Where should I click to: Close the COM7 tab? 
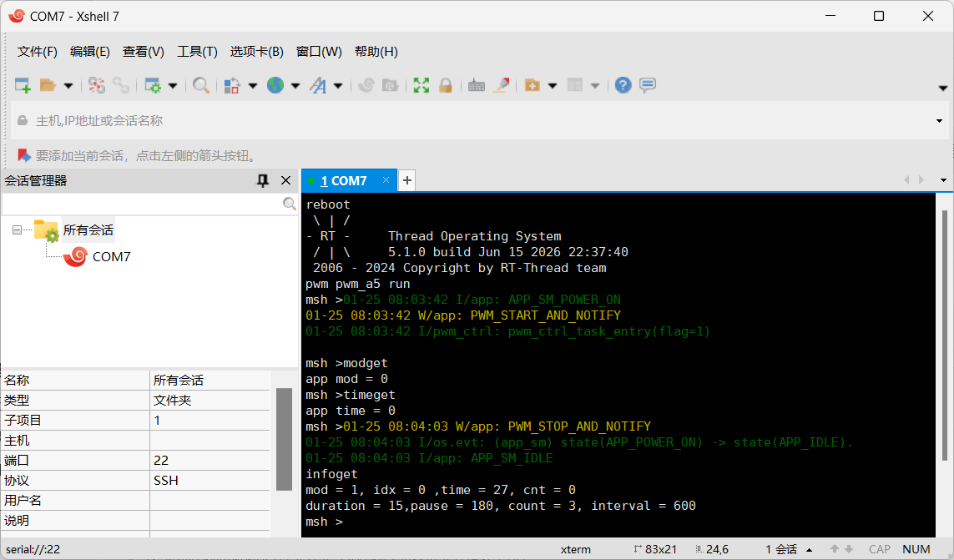coord(386,180)
